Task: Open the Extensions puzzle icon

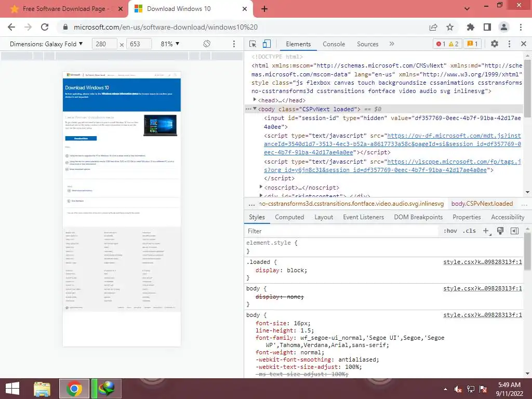Action: coord(471,27)
